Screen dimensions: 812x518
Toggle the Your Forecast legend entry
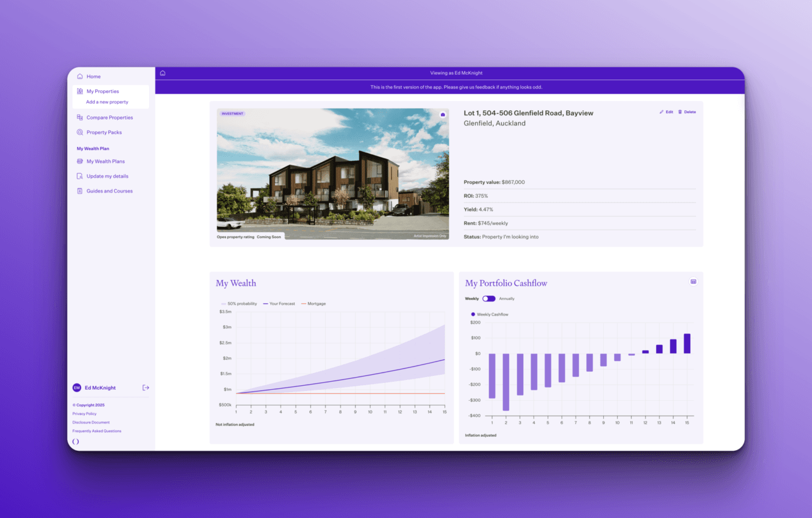[x=279, y=304]
